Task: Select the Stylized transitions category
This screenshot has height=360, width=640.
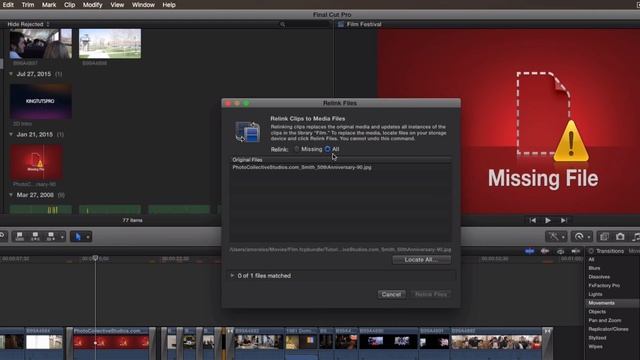Action: 597,338
